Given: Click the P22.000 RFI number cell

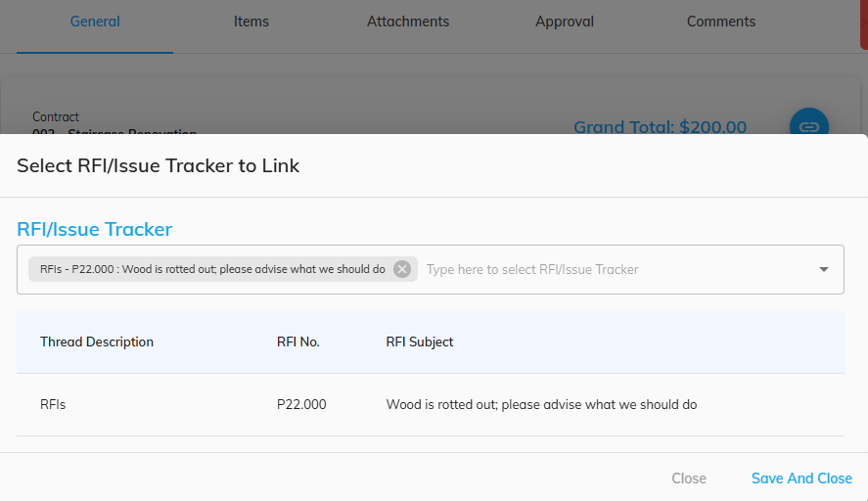Looking at the screenshot, I should [301, 405].
